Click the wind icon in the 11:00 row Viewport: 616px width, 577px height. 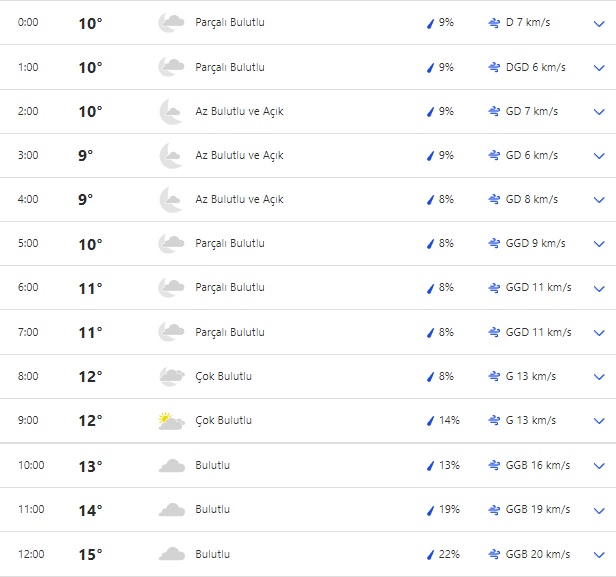coord(494,510)
